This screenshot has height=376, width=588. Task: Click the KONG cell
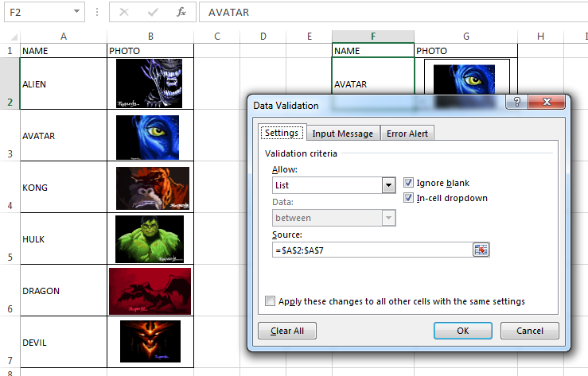[x=64, y=187]
